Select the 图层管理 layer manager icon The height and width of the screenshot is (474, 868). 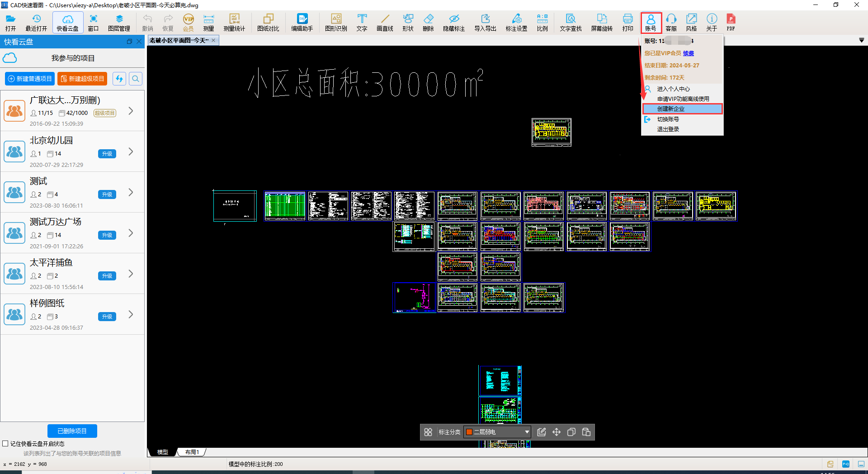point(119,22)
